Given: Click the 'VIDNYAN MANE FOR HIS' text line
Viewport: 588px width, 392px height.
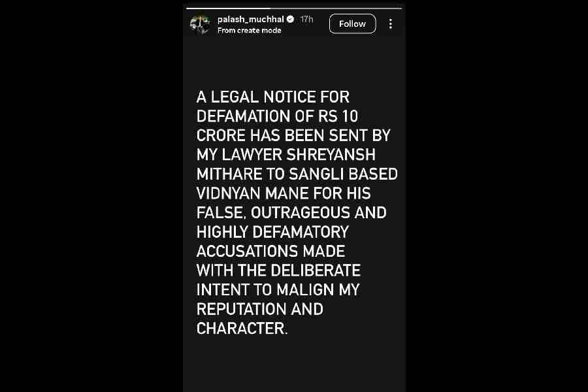Looking at the screenshot, I should [x=283, y=193].
